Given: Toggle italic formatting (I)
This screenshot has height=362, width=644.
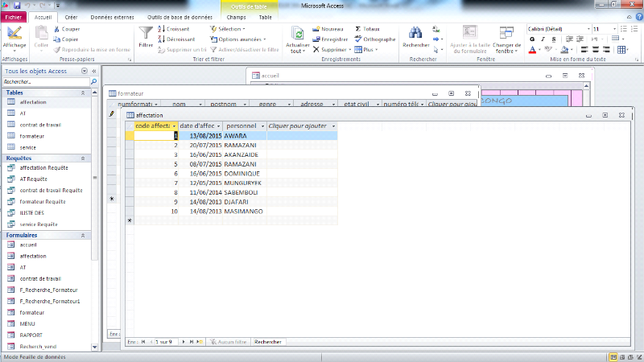Looking at the screenshot, I should click(543, 39).
